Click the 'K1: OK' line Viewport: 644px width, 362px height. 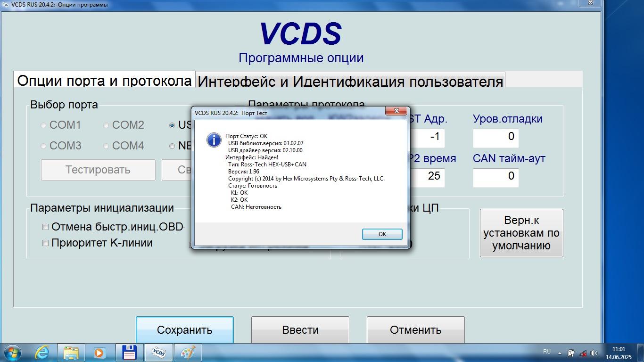coord(239,193)
